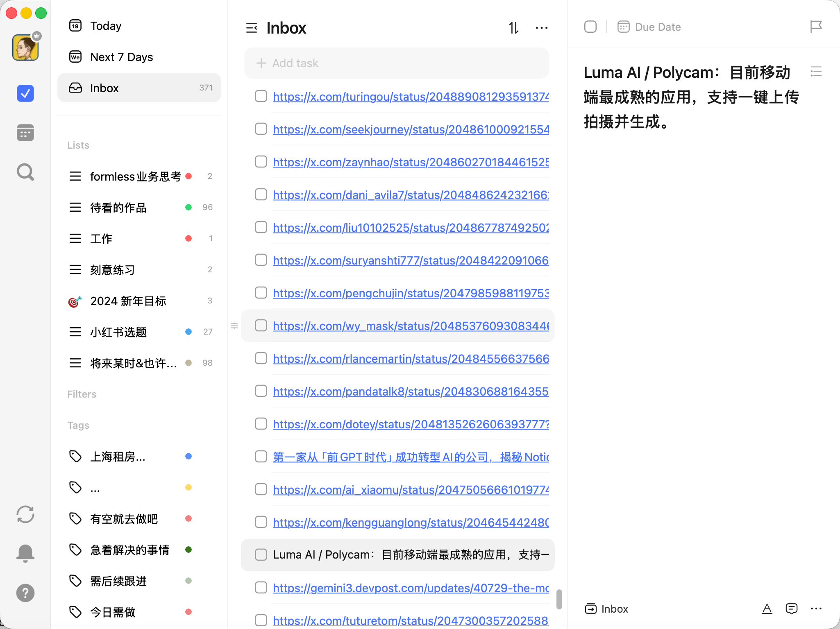Image resolution: width=840 pixels, height=629 pixels.
Task: Click the target icon of 2024 新年目标
Action: (75, 301)
